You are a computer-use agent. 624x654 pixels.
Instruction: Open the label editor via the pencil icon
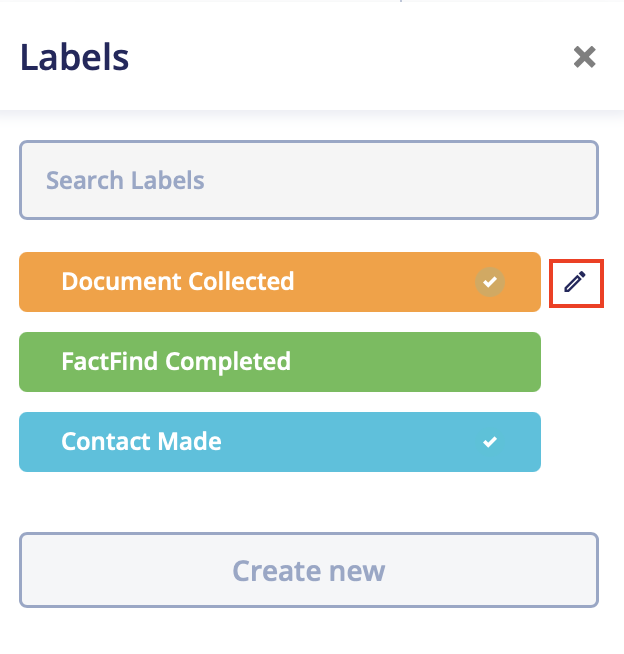tap(575, 282)
